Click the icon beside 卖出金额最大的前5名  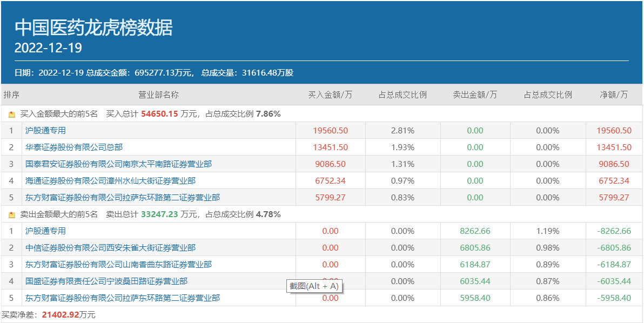pos(12,215)
